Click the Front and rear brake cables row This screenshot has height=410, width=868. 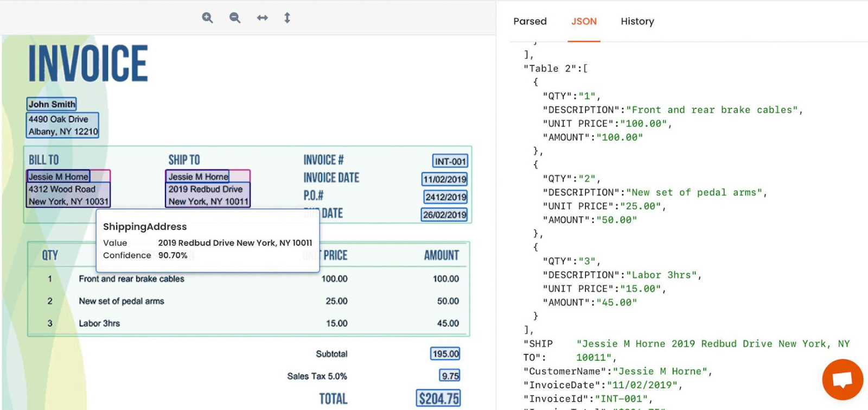click(131, 279)
